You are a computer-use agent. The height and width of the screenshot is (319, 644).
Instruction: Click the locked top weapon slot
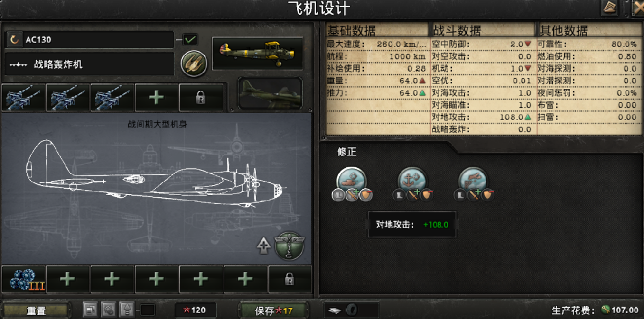(201, 97)
